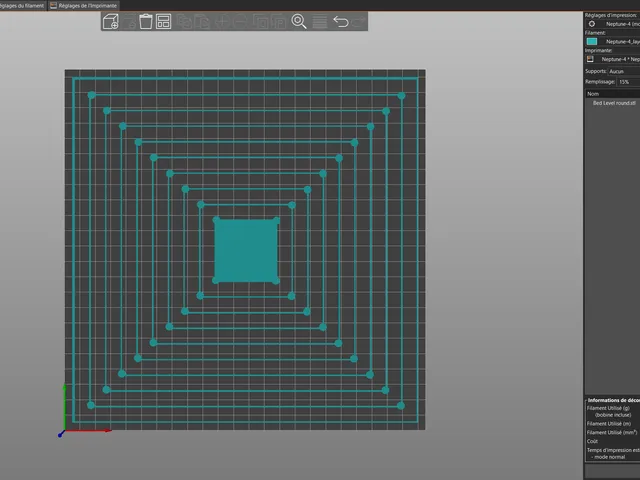Click the greyed Split to objects icon
640x480 pixels.
[260, 22]
